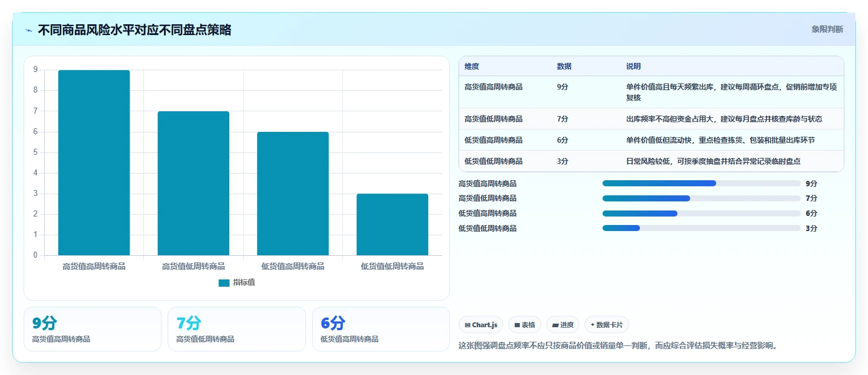868x375 pixels.
Task: Click the 低货值高周转商品 bar in chart
Action: click(x=293, y=194)
